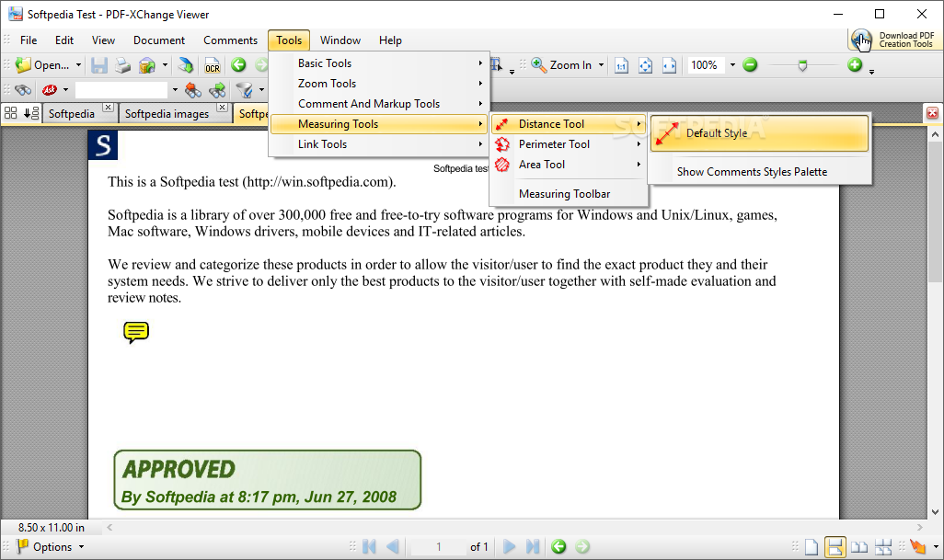Click the tab thumbnails grid icon
This screenshot has height=560, width=944.
[x=10, y=113]
